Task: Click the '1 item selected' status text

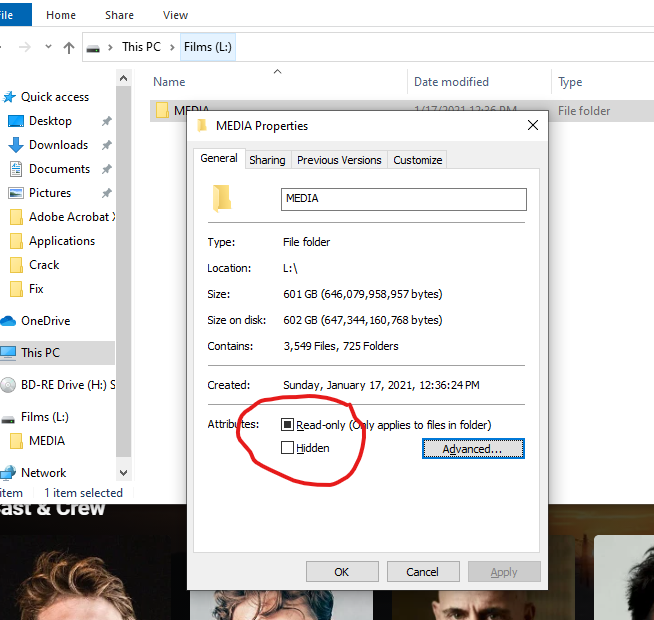Action: [83, 493]
